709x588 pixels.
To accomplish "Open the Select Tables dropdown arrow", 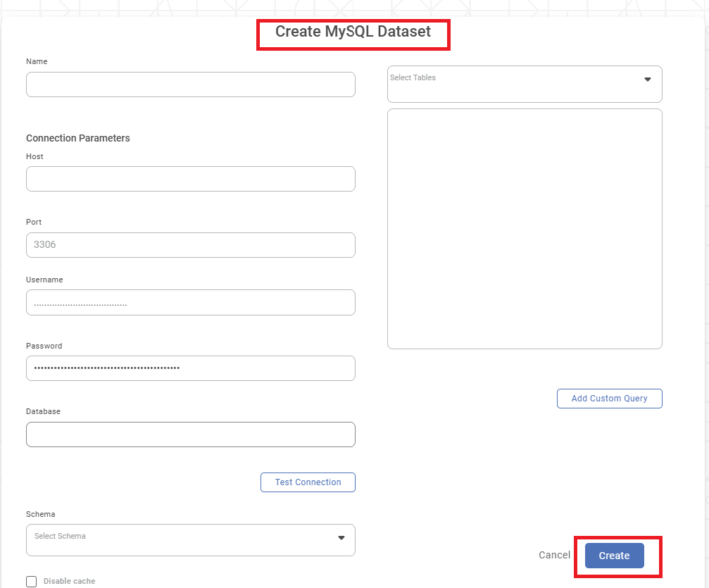I will click(648, 80).
